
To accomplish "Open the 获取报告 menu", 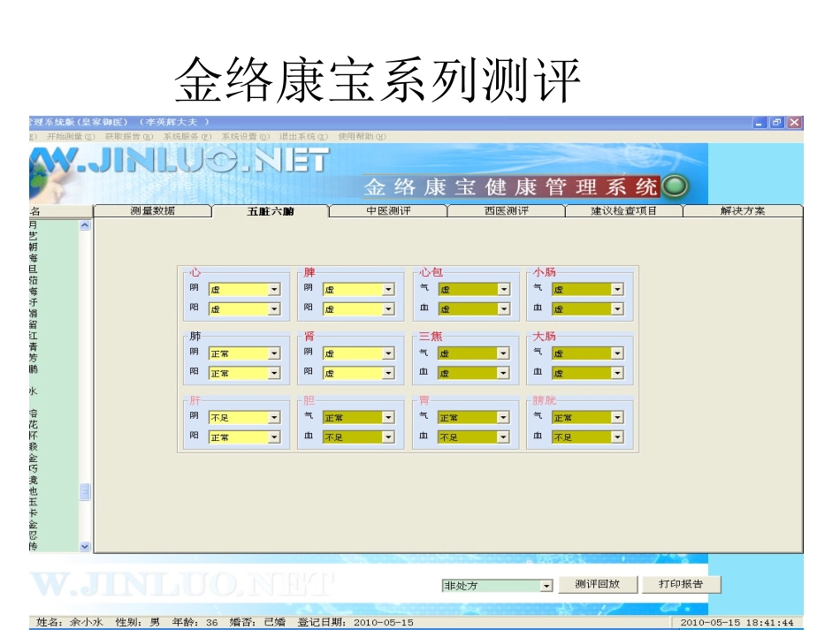I will 129,136.
